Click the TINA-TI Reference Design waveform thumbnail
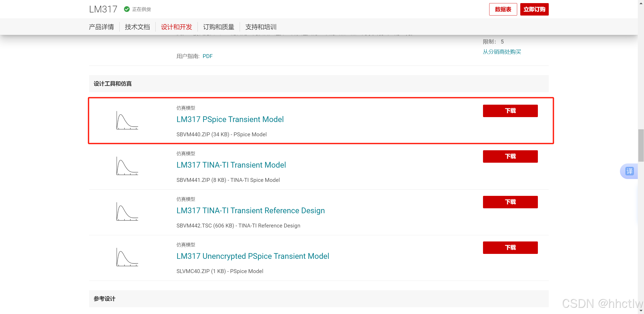 tap(127, 211)
